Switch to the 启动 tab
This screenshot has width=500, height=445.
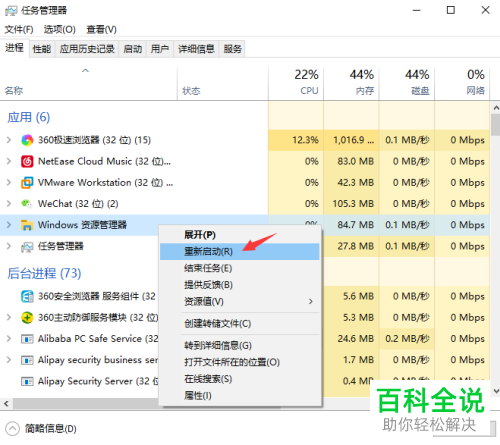pyautogui.click(x=132, y=49)
